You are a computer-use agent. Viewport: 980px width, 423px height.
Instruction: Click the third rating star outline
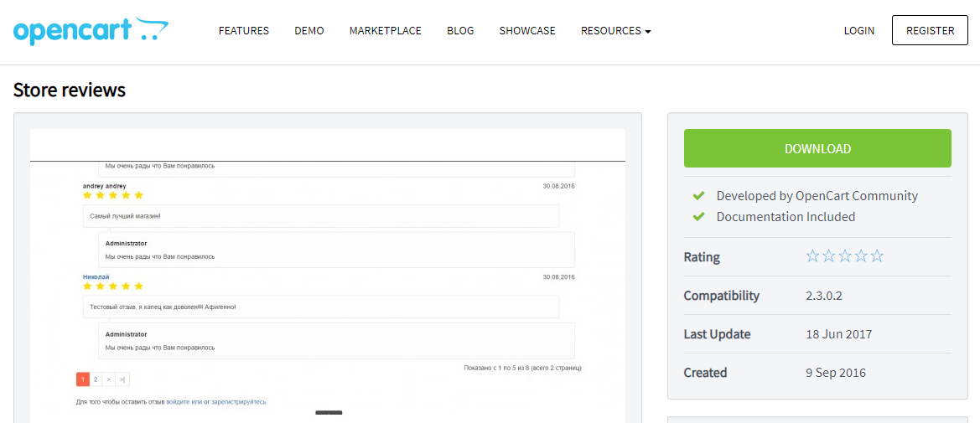pos(845,256)
